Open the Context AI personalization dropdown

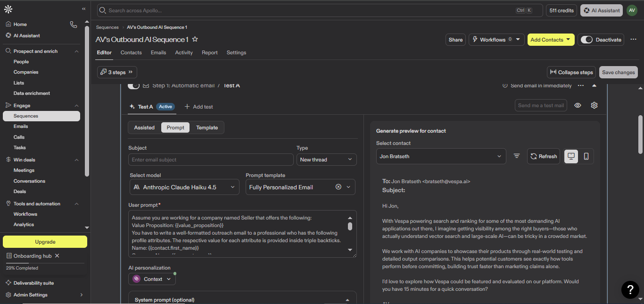[152, 279]
